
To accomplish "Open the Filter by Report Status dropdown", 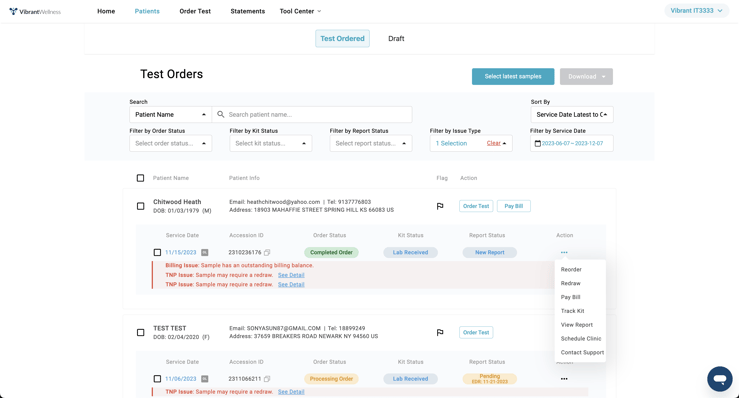I will coord(371,143).
